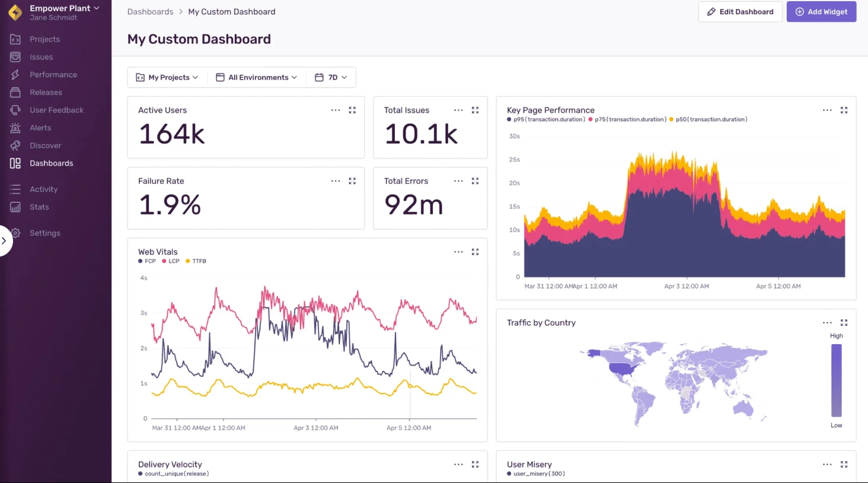Image resolution: width=868 pixels, height=483 pixels.
Task: Click the Add Widget button
Action: point(821,12)
